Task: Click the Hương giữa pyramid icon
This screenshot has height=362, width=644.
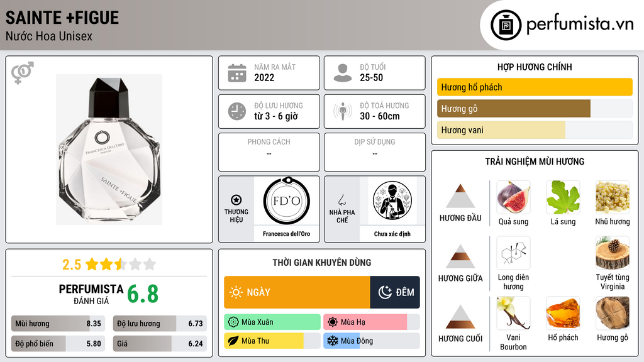Action: pos(460,256)
